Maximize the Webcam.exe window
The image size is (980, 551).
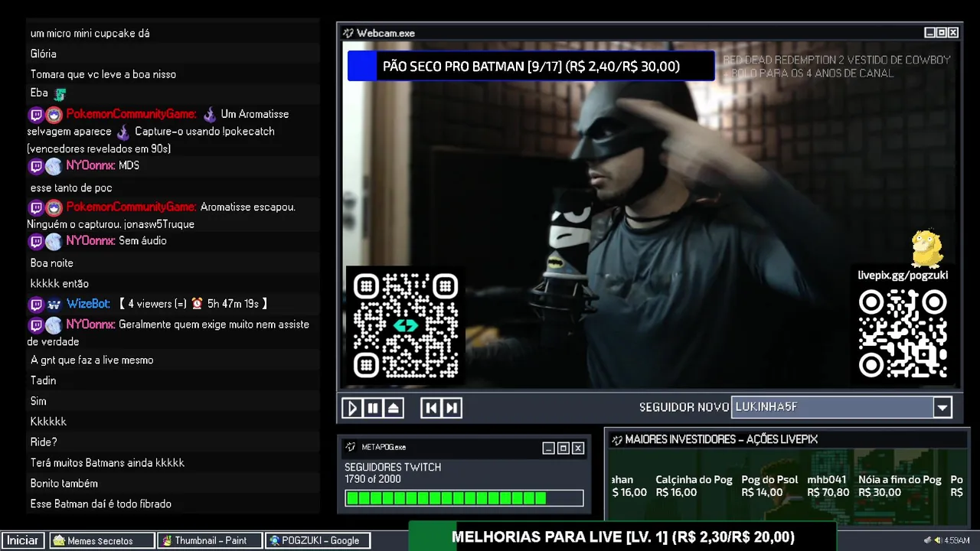click(941, 33)
